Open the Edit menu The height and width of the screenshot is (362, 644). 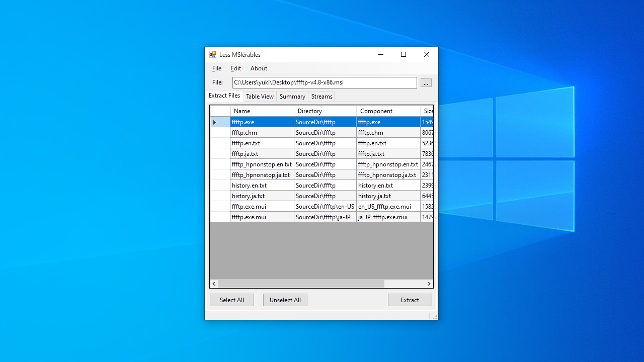[x=236, y=68]
